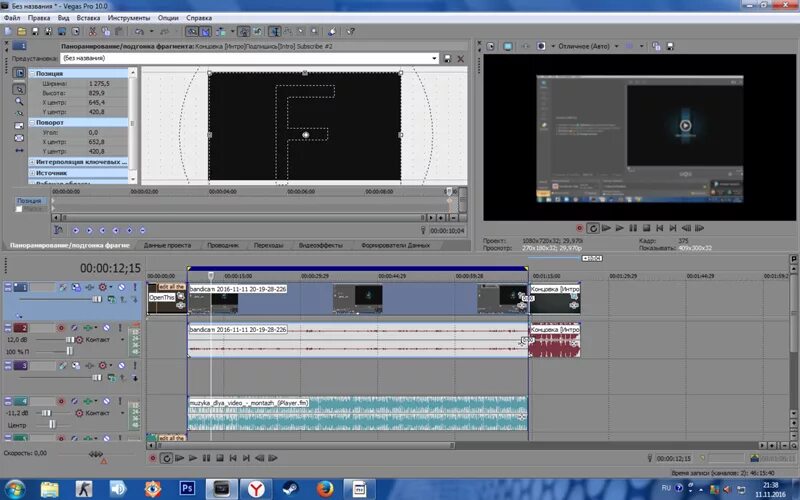Screen dimensions: 800x500
Task: Open track 2 Контакт fader type dropdown
Action: click(x=122, y=340)
